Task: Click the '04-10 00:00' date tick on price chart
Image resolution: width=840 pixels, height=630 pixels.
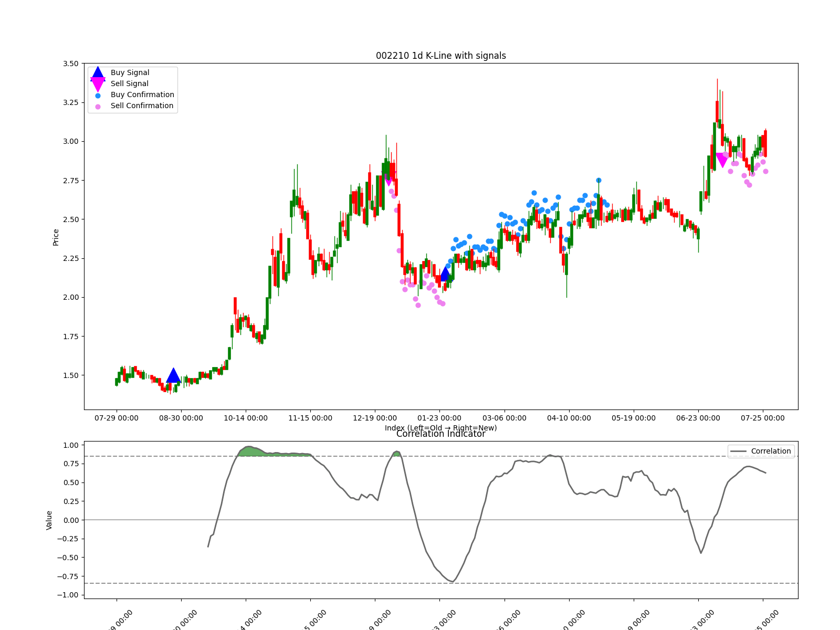Action: coord(569,418)
